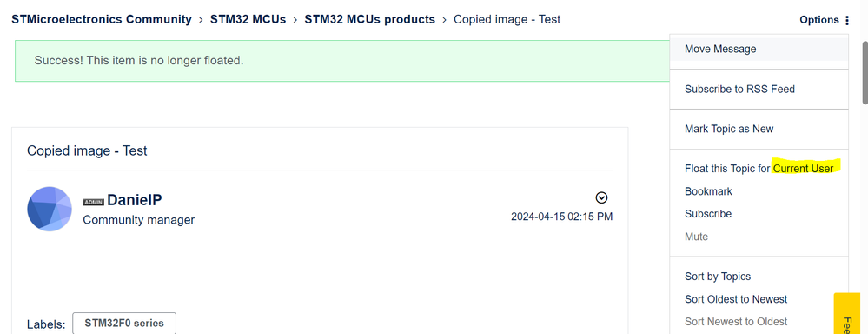Click the ADMIN badge beside DanielP
The width and height of the screenshot is (868, 334).
point(94,202)
